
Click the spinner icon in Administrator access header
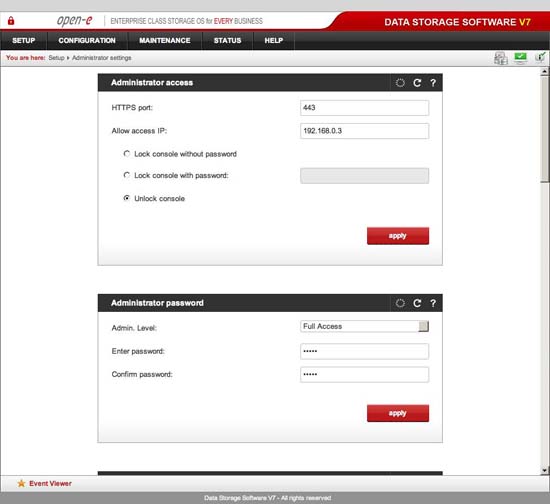(400, 83)
